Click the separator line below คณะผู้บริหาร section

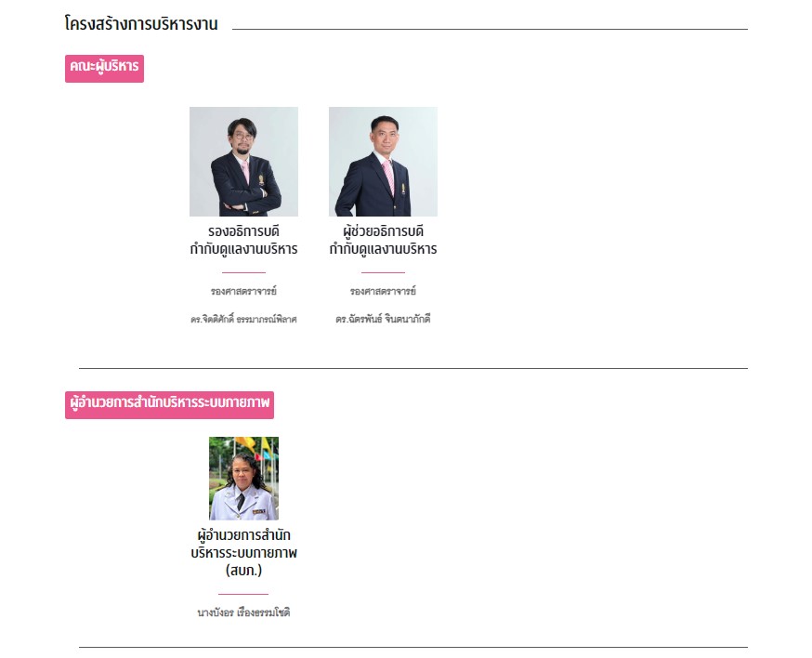(x=413, y=369)
